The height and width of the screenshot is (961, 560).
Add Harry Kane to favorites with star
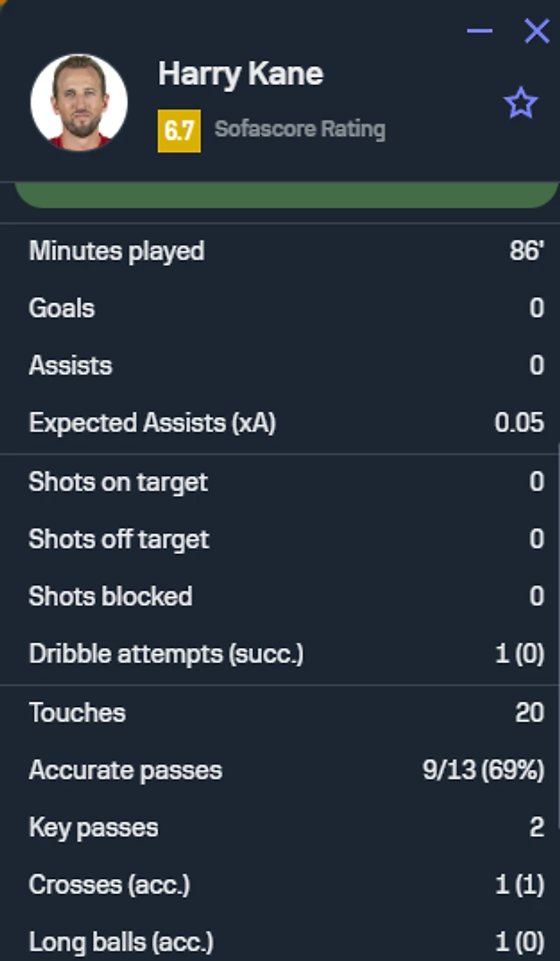(x=521, y=104)
